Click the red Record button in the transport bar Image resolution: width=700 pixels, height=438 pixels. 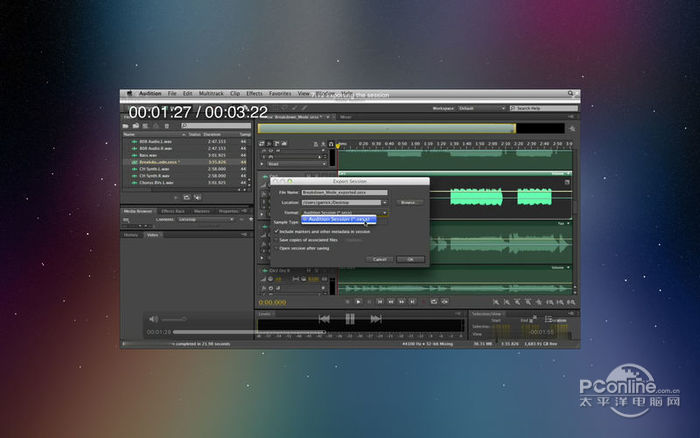pyautogui.click(x=424, y=302)
